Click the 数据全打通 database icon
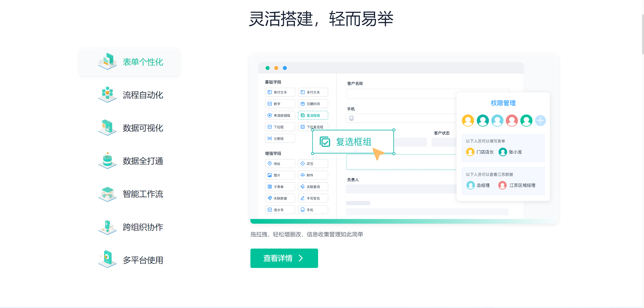 pyautogui.click(x=107, y=160)
